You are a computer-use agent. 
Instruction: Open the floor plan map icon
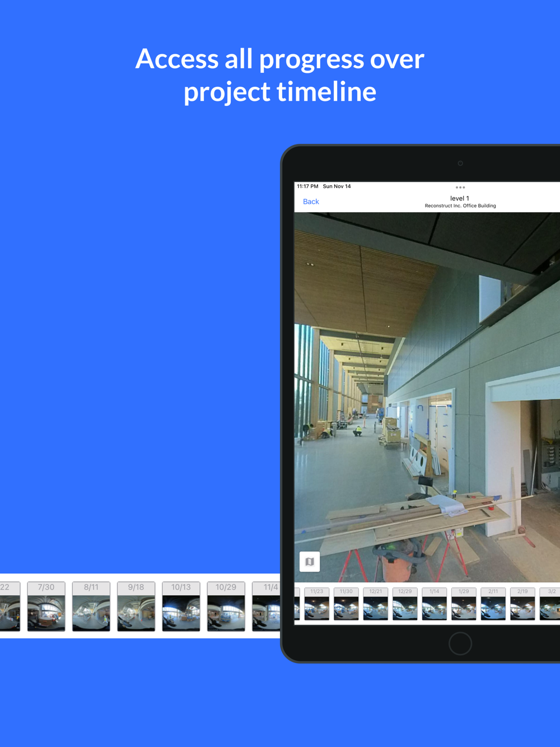pos(310,562)
